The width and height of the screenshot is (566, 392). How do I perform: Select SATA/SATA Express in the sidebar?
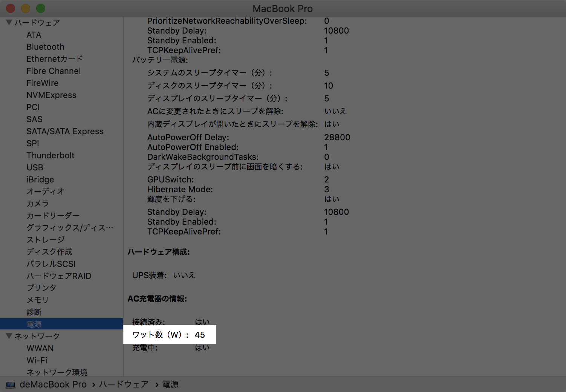click(65, 131)
